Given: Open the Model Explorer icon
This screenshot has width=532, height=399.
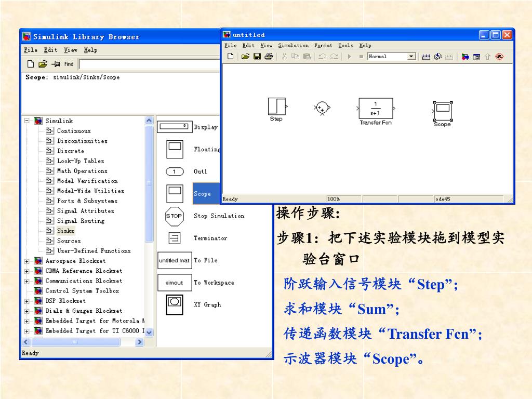Looking at the screenshot, I should pos(476,57).
